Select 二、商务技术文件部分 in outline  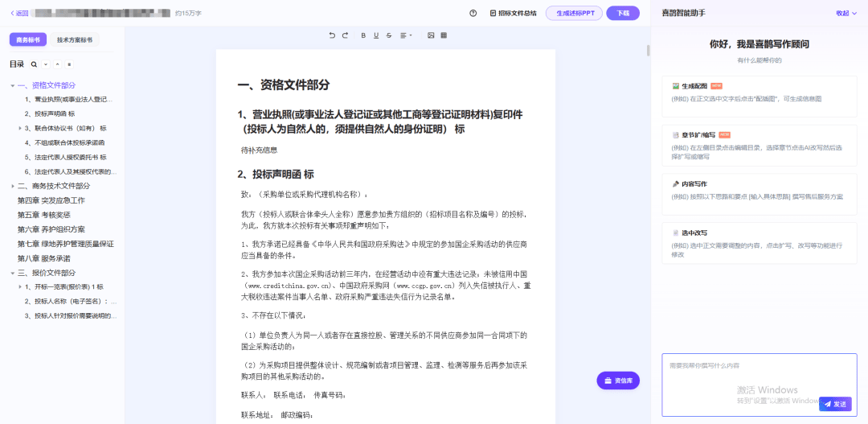(x=54, y=186)
